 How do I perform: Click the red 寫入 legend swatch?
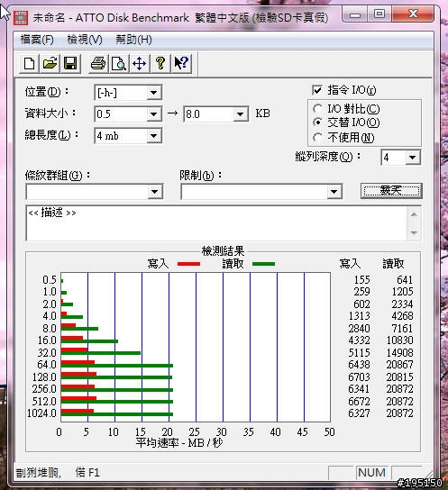pos(188,264)
